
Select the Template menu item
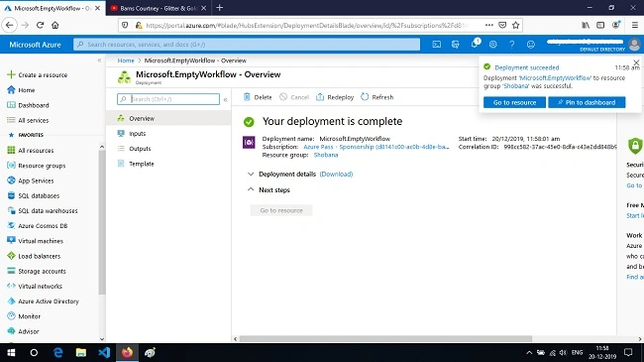(x=168, y=164)
